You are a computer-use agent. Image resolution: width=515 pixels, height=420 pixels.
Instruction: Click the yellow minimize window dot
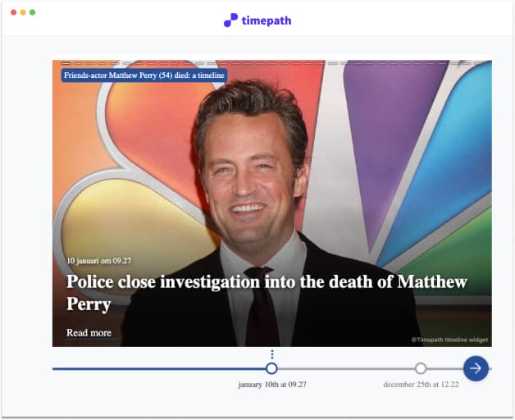[x=23, y=12]
